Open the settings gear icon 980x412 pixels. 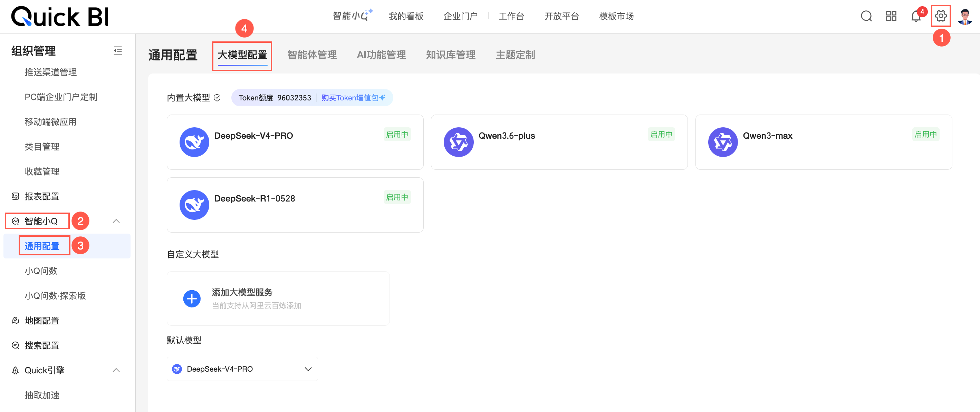(x=941, y=16)
